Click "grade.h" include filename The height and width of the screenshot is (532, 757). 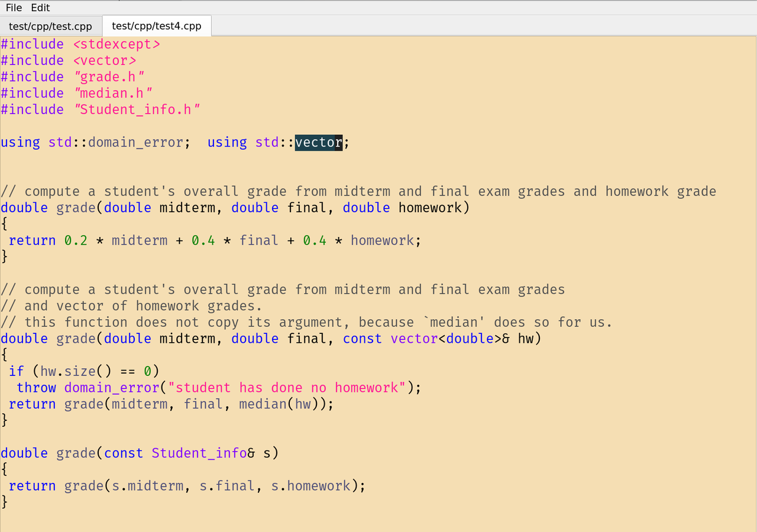(x=109, y=77)
